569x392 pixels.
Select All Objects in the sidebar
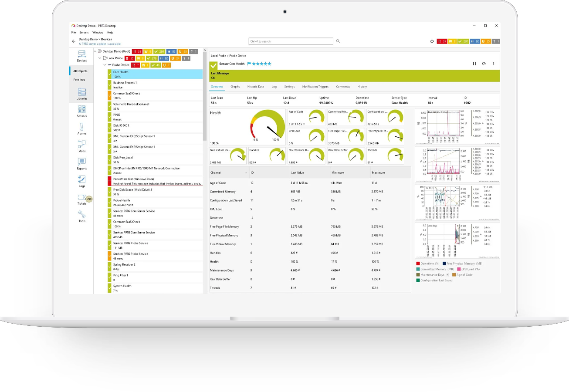tap(80, 71)
